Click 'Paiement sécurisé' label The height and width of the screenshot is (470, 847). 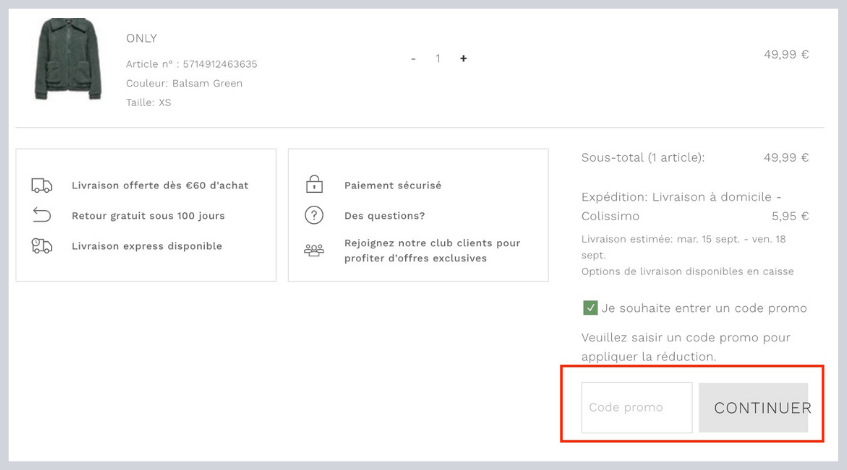[392, 185]
